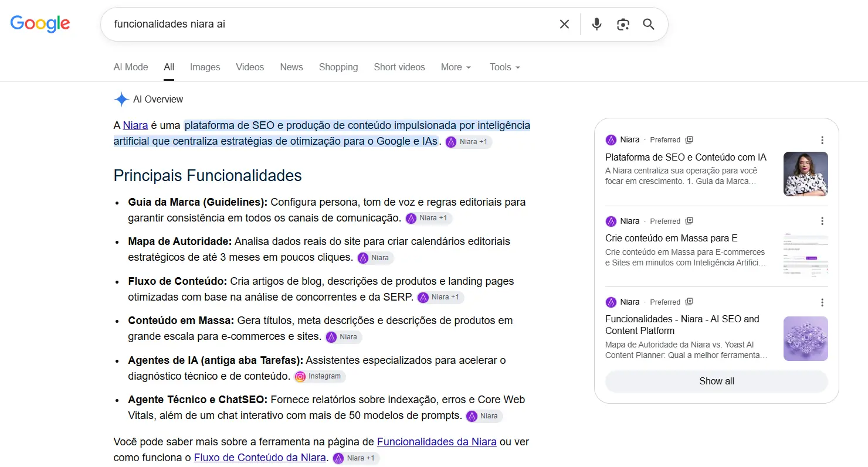Open the Tools dropdown
This screenshot has height=467, width=868.
point(505,67)
